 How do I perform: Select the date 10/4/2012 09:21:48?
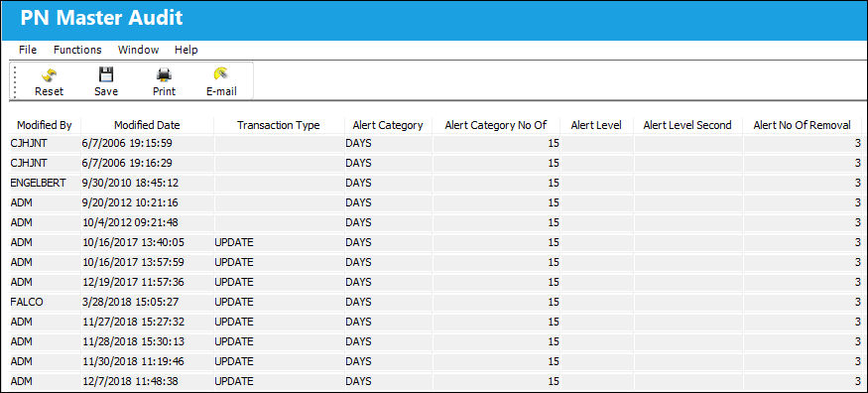(x=130, y=222)
